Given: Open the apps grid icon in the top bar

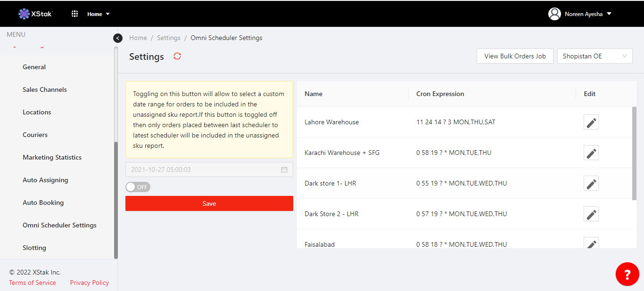Looking at the screenshot, I should click(x=74, y=14).
